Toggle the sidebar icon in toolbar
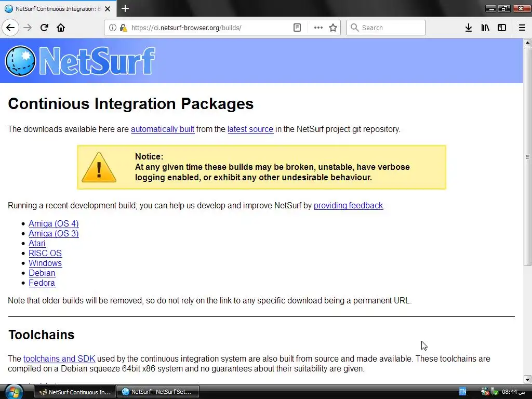Screen dimensions: 532x399 click(502, 28)
